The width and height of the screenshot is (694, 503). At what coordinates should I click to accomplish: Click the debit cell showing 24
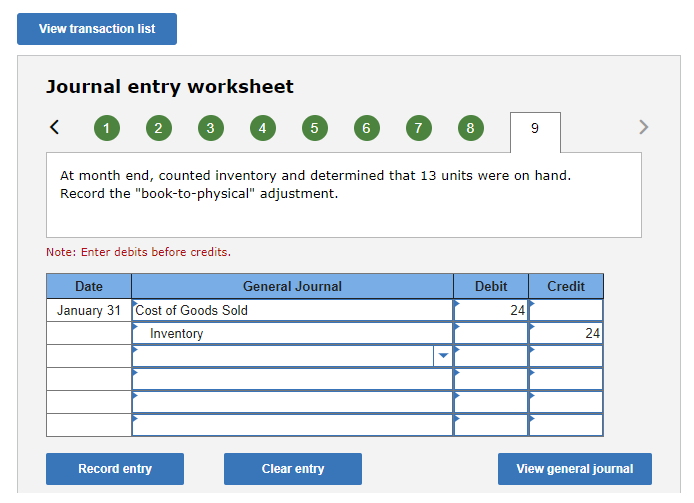[491, 310]
